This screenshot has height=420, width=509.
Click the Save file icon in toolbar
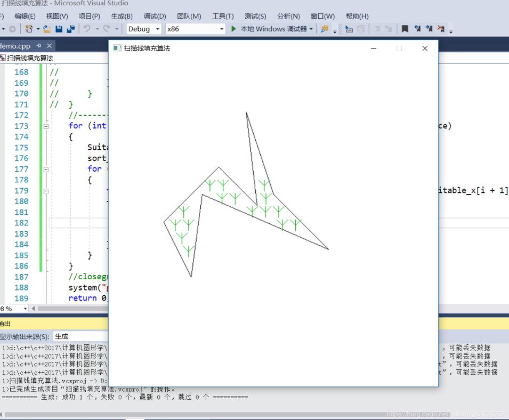59,29
